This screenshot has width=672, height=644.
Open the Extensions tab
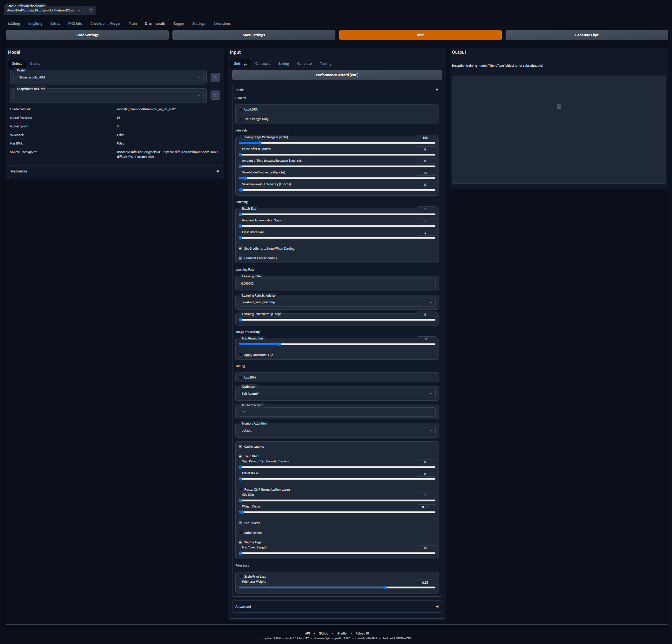pyautogui.click(x=222, y=24)
